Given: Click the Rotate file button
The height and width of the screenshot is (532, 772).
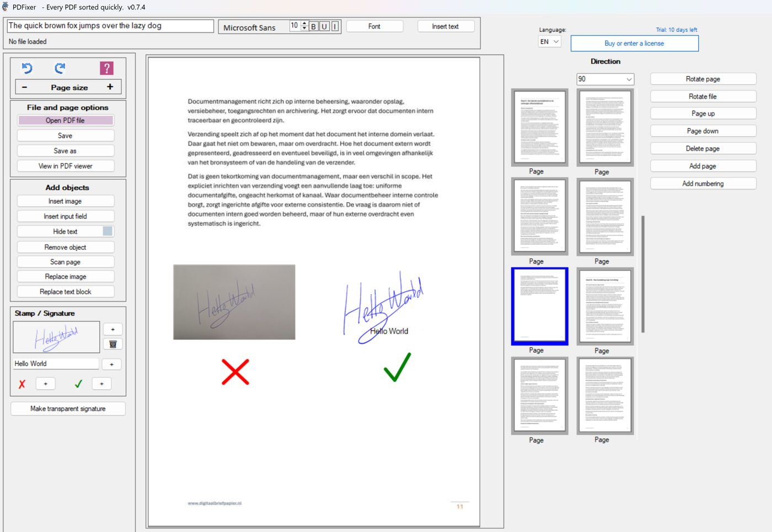Looking at the screenshot, I should [703, 96].
